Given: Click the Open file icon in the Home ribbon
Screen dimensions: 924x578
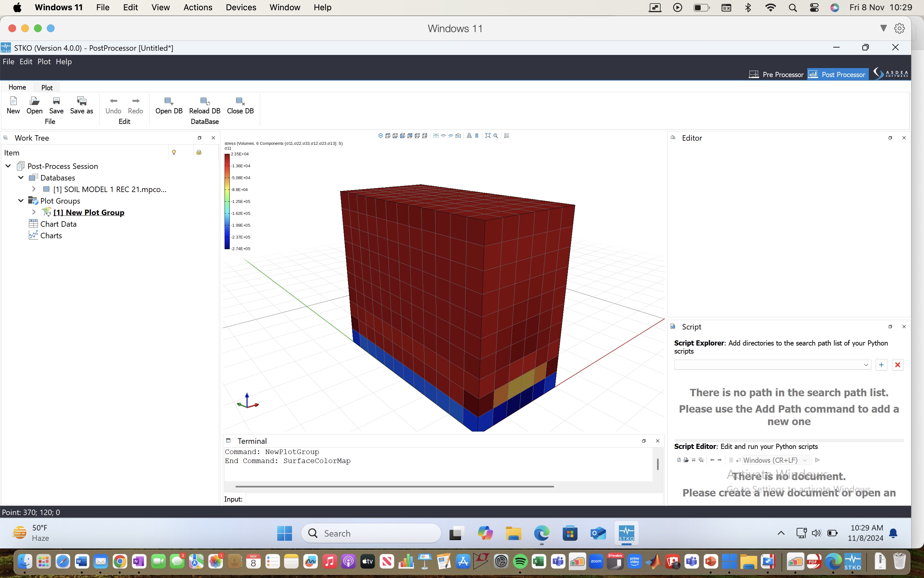Looking at the screenshot, I should [x=34, y=101].
